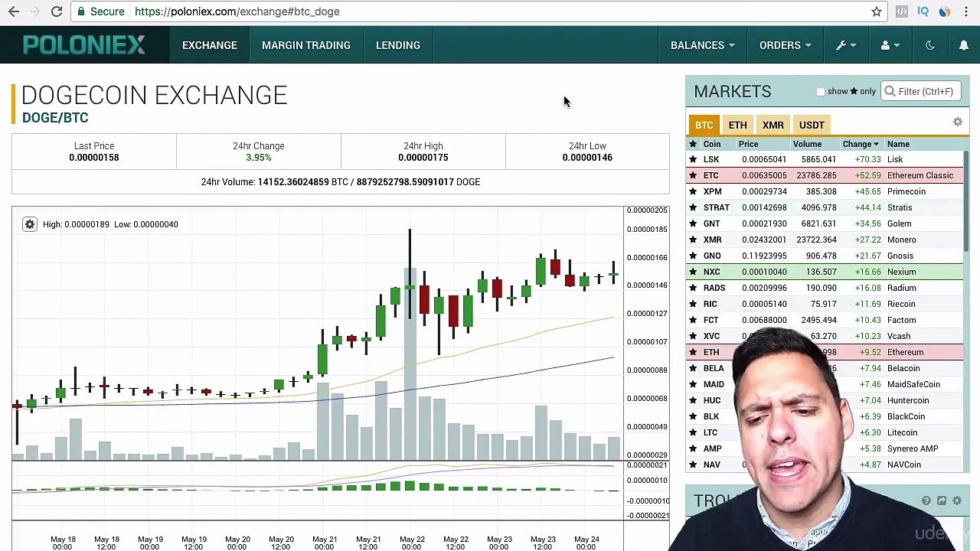Select the Gnosis market row
Image resolution: width=980 pixels, height=551 pixels.
[825, 256]
